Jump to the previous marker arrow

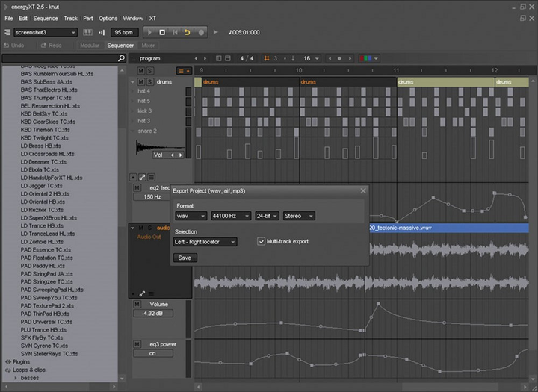tap(330, 59)
